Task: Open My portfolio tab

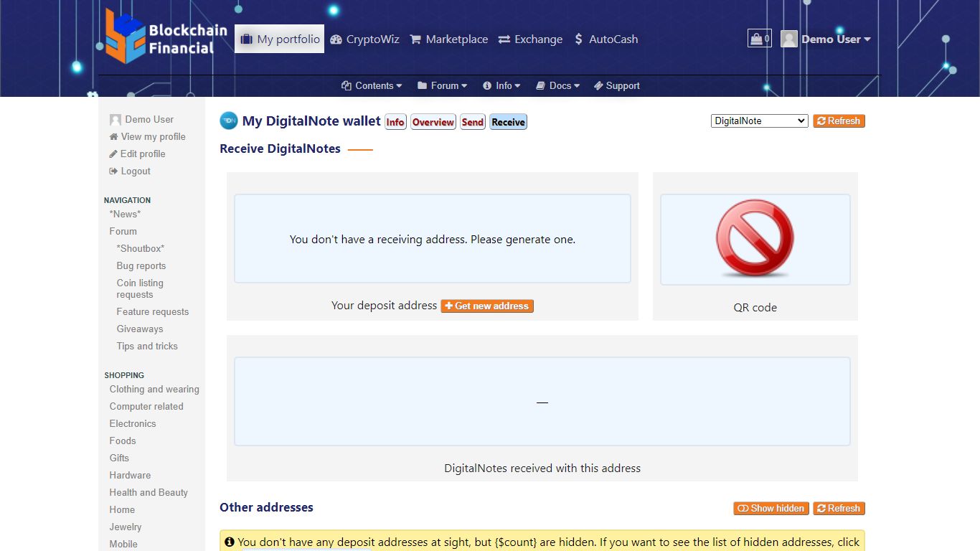Action: click(x=279, y=39)
